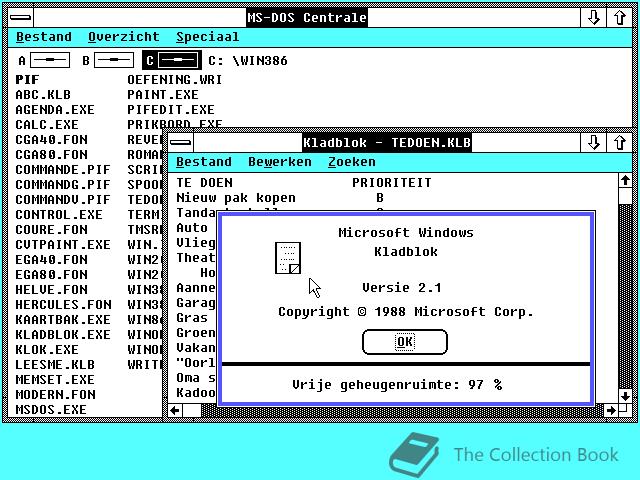Select file EGA40.FON
The height and width of the screenshot is (480, 640).
51,260
